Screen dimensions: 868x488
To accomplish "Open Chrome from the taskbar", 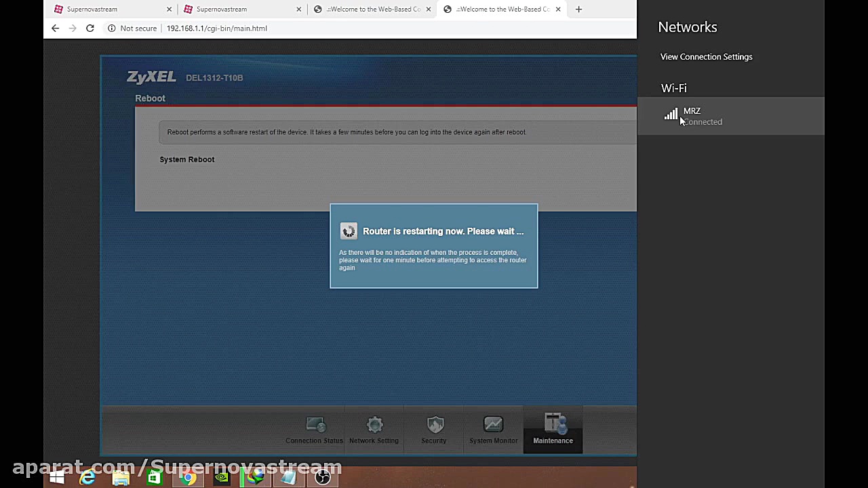I will coord(188,478).
